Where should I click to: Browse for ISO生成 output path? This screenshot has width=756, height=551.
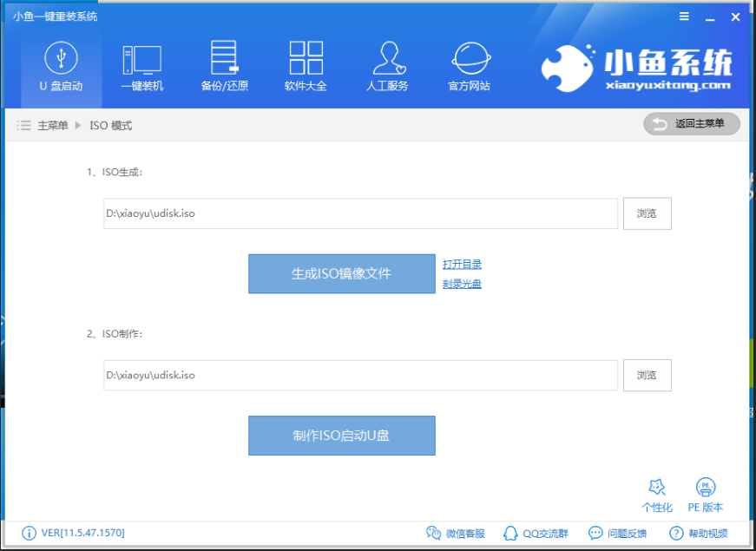[x=647, y=213]
